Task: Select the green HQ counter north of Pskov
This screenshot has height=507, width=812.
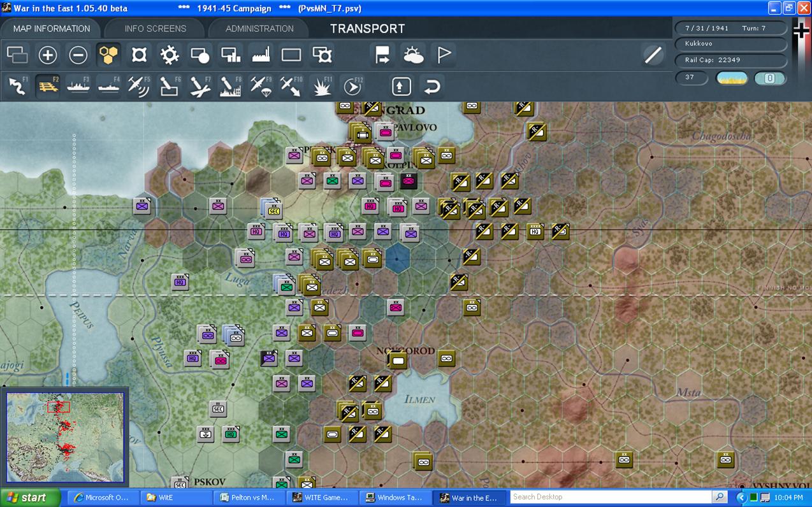Action: (x=231, y=434)
